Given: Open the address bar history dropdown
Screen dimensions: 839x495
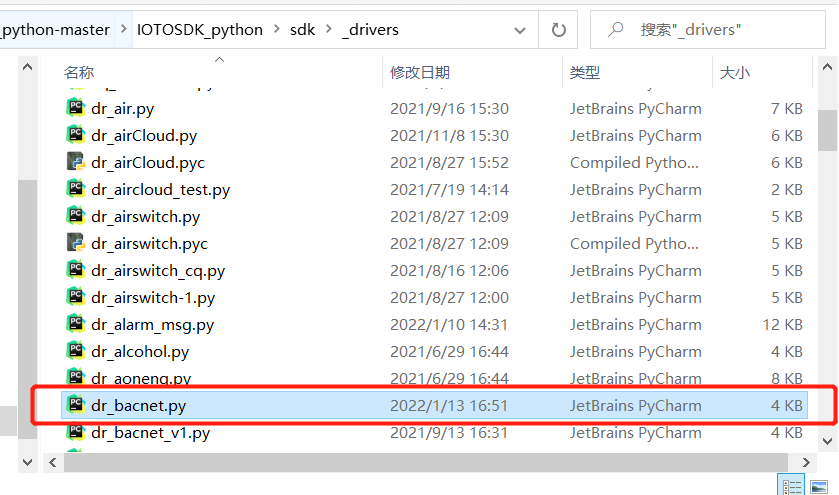Looking at the screenshot, I should [x=521, y=30].
